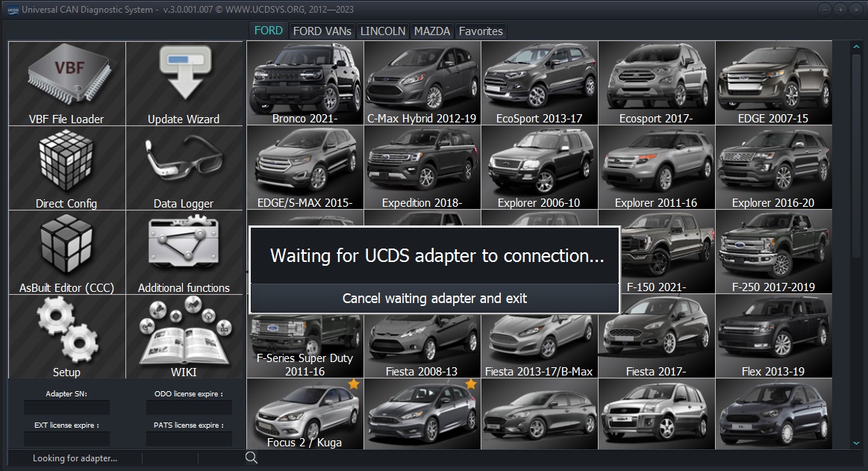Click the Adapter SN field
Viewport: 868px width, 471px height.
[66, 408]
